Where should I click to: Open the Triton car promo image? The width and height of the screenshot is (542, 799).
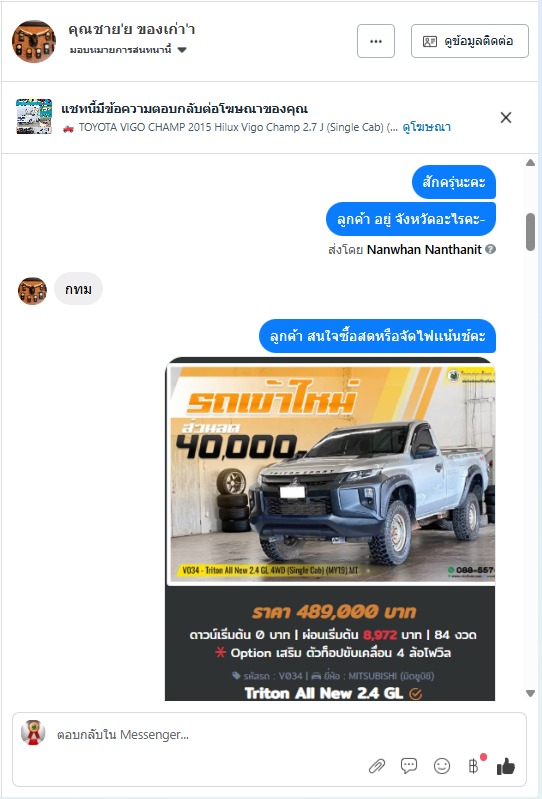click(330, 529)
